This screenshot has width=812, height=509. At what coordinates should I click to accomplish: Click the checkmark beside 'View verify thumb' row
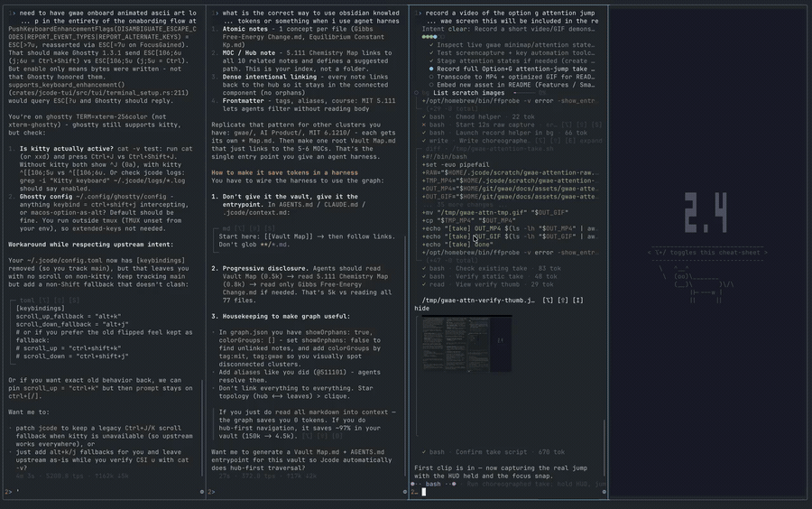tap(424, 285)
